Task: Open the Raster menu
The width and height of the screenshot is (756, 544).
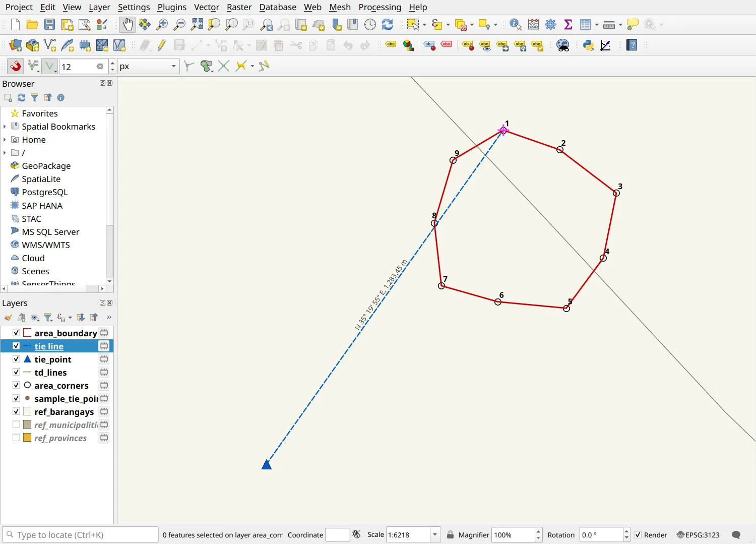Action: 239,7
